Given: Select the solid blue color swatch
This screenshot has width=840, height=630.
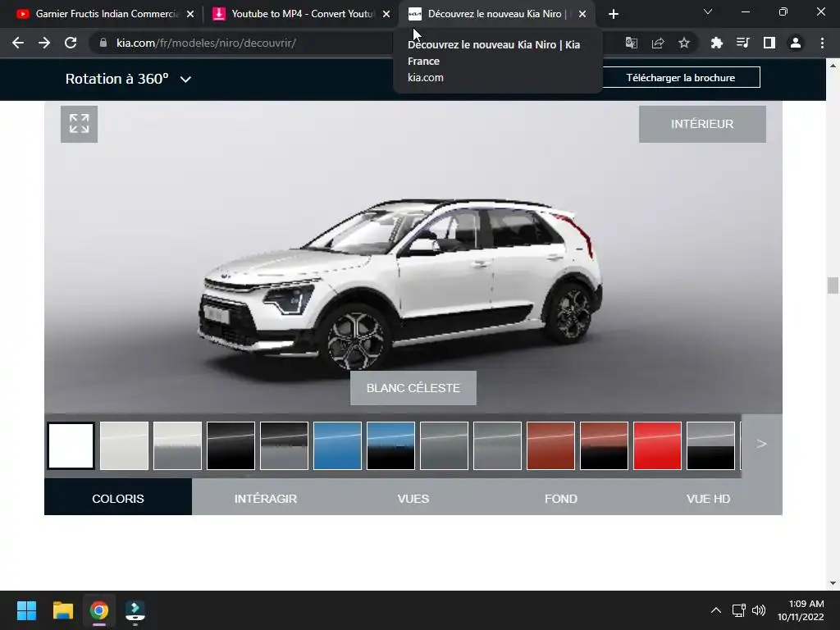Looking at the screenshot, I should (x=337, y=445).
